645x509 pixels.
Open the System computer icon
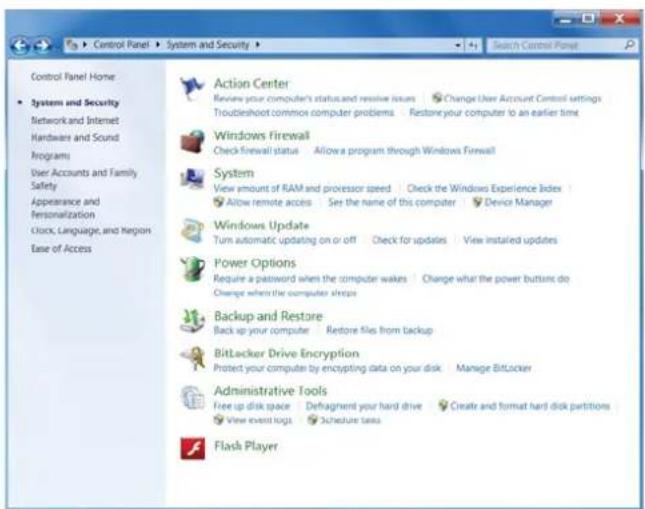point(192,178)
